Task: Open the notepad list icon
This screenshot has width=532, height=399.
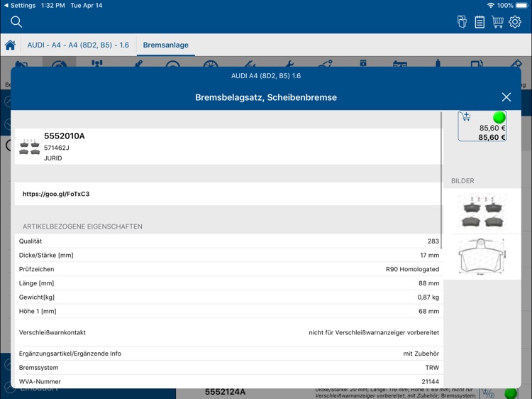Action: pyautogui.click(x=480, y=22)
